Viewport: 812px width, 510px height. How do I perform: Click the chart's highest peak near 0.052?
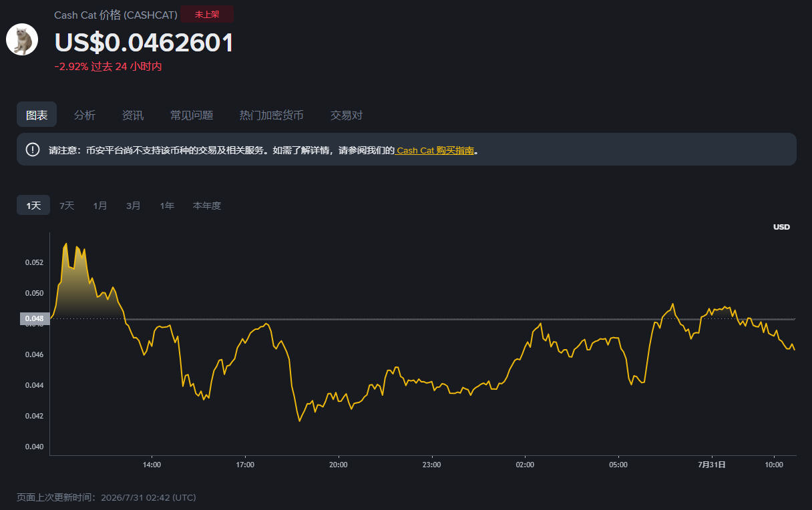click(65, 244)
